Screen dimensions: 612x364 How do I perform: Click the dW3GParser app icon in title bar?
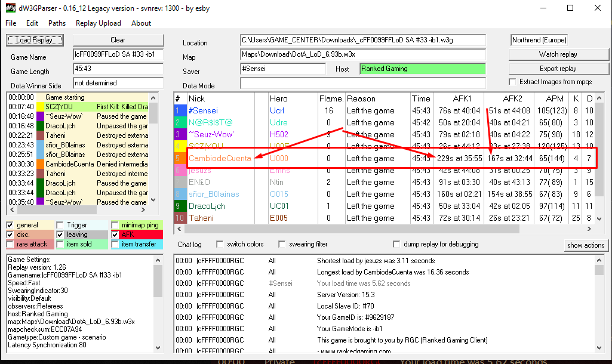[x=11, y=8]
